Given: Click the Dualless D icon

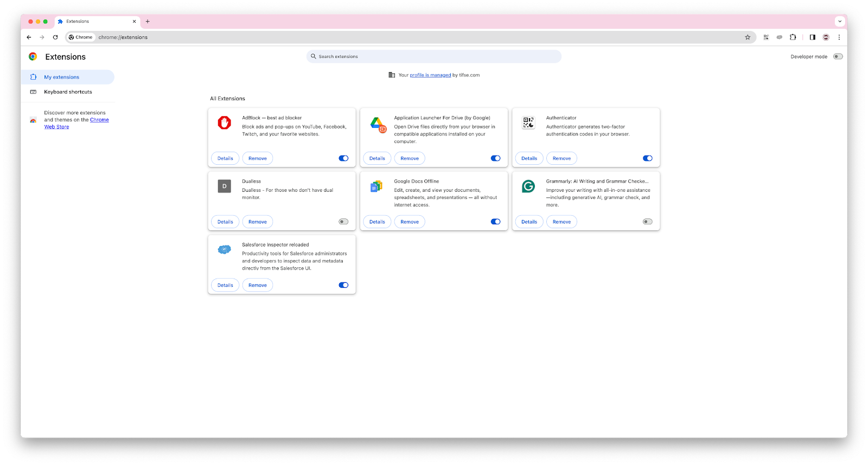Looking at the screenshot, I should (x=225, y=186).
